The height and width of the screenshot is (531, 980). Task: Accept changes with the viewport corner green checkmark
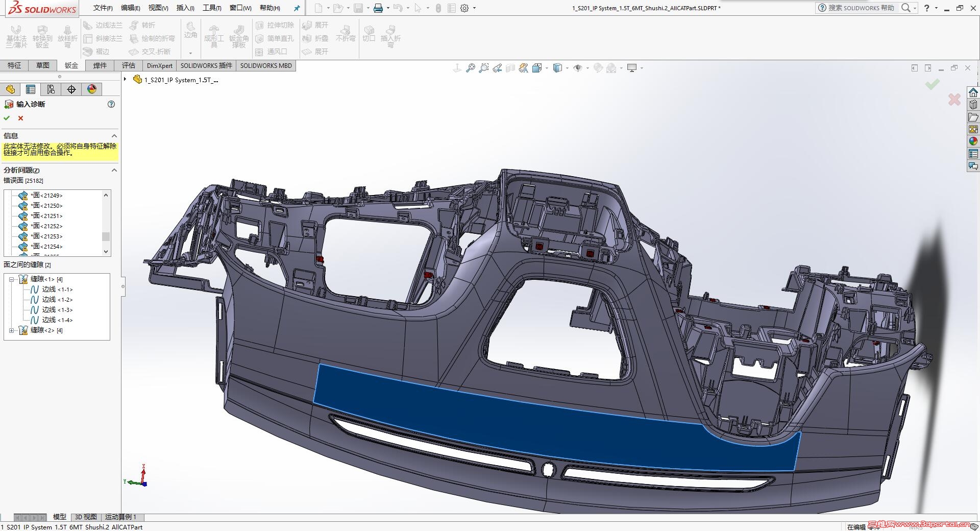click(933, 84)
